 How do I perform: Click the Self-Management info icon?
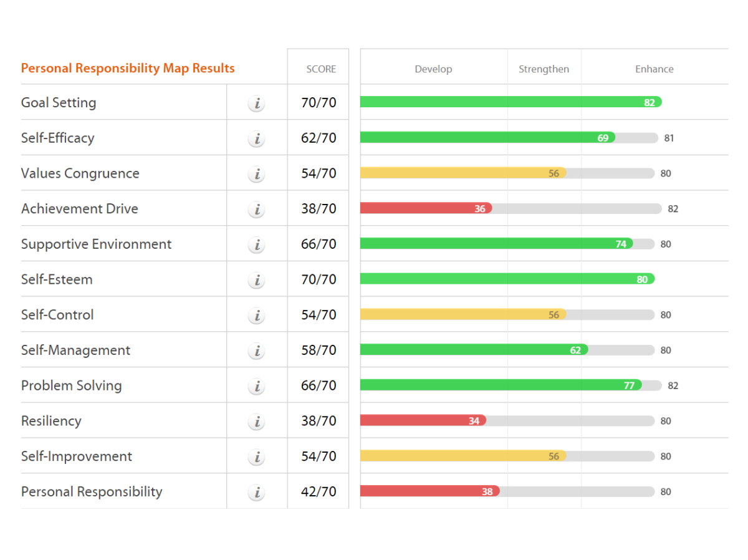click(x=256, y=350)
